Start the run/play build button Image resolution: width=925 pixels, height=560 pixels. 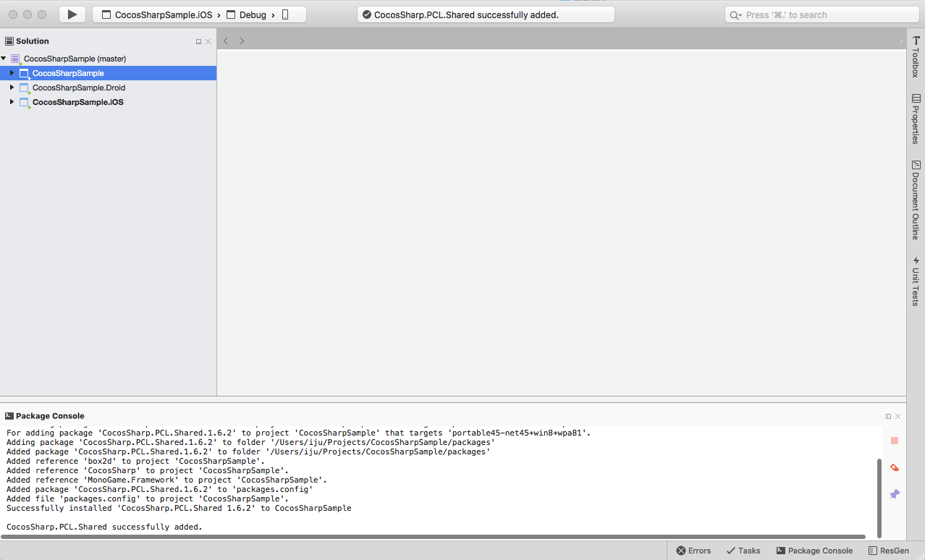coord(72,14)
